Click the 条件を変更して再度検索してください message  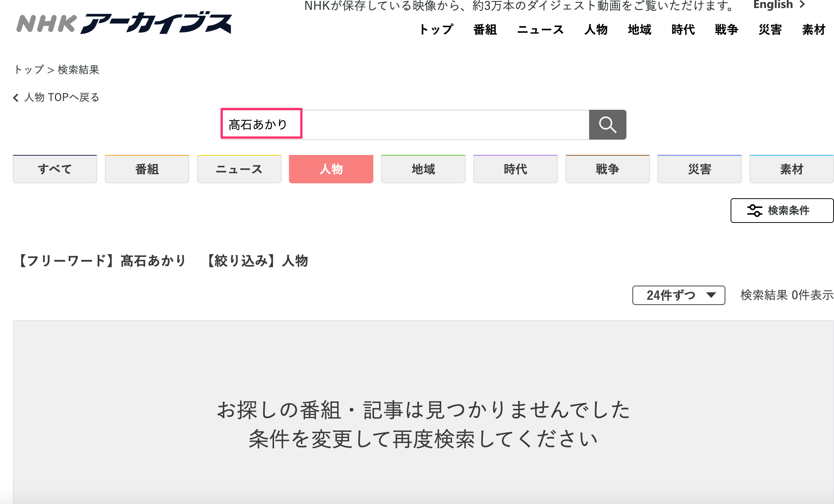click(423, 439)
